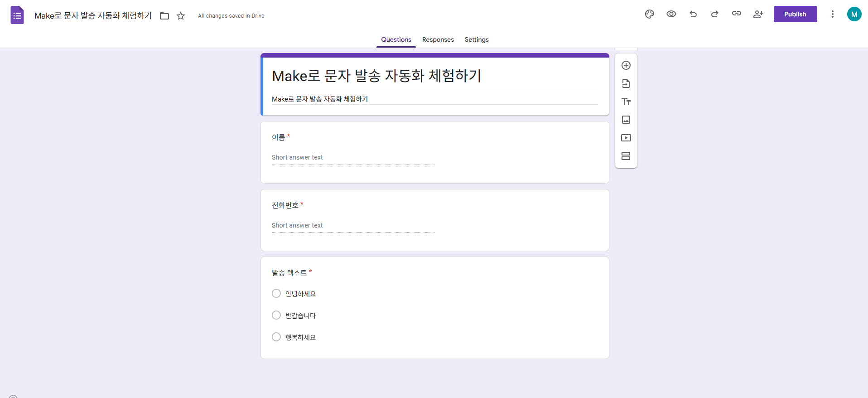Click the All changes saved in Drive status
Image resolution: width=868 pixels, height=398 pixels.
coord(231,16)
